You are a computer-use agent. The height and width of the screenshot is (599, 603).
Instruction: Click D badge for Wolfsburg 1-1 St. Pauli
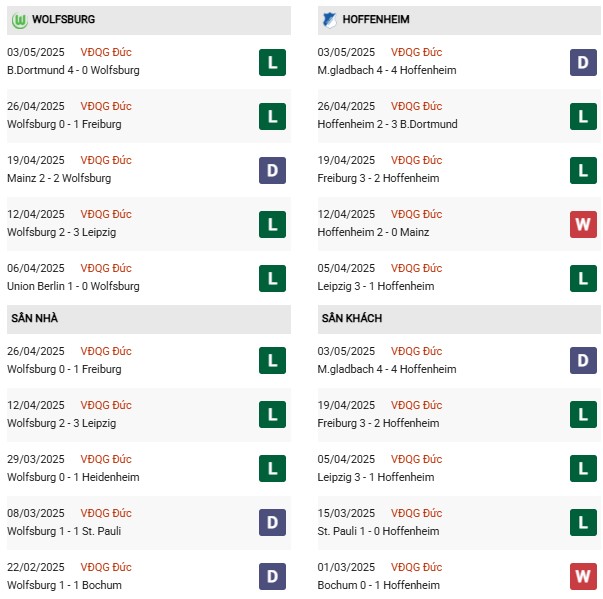coord(272,522)
